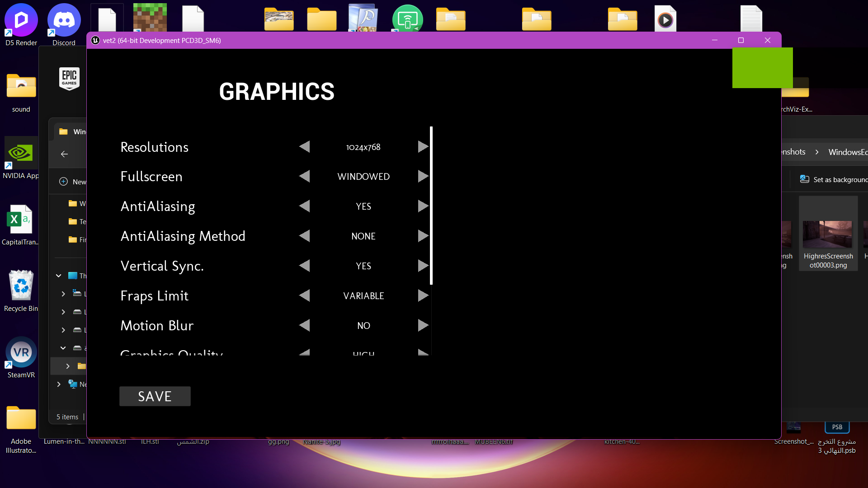Toggle Motion Blur with right arrow
Image resolution: width=868 pixels, height=488 pixels.
(x=423, y=325)
